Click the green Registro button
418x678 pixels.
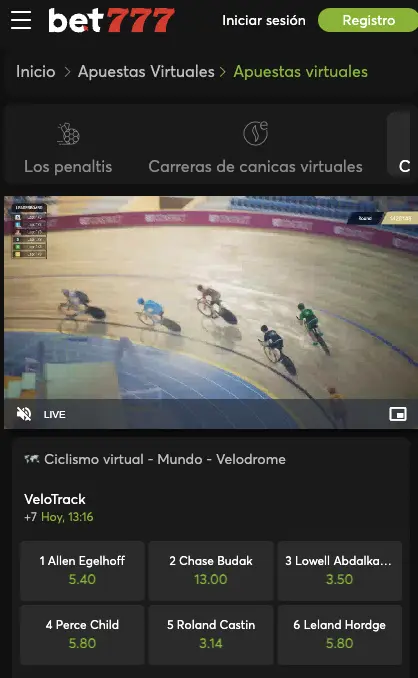[368, 20]
